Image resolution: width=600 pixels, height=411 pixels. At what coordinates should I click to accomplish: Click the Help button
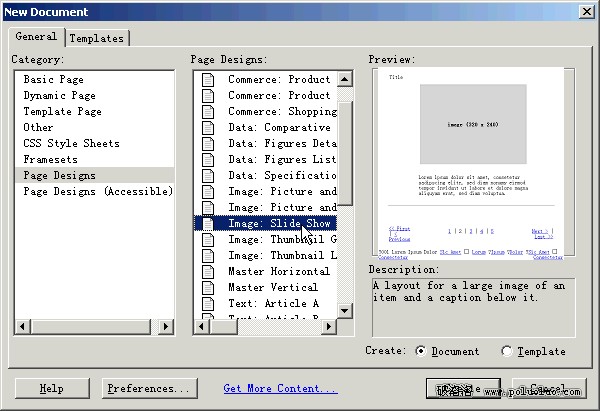point(51,388)
